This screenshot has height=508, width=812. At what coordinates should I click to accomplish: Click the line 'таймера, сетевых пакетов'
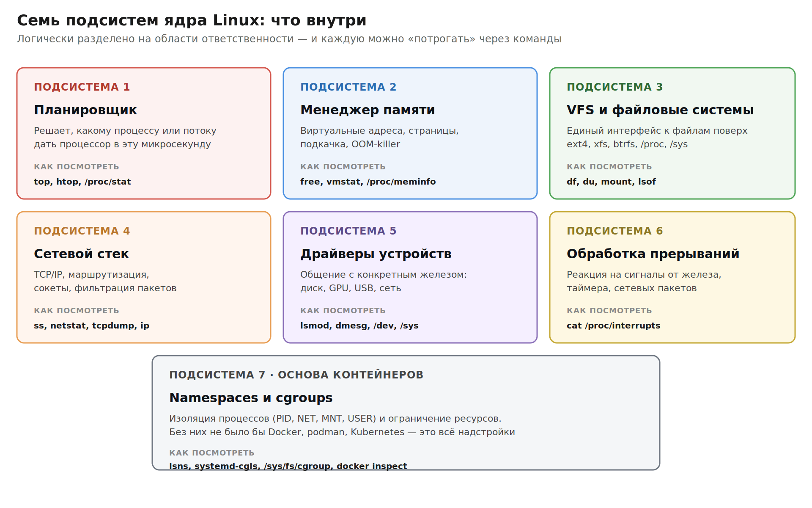(x=631, y=288)
